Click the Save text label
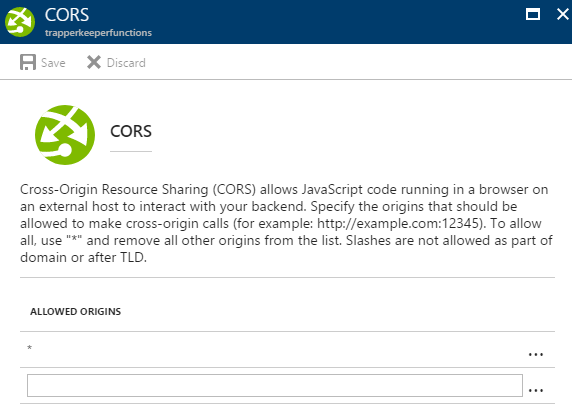Image resolution: width=572 pixels, height=419 pixels. tap(53, 63)
